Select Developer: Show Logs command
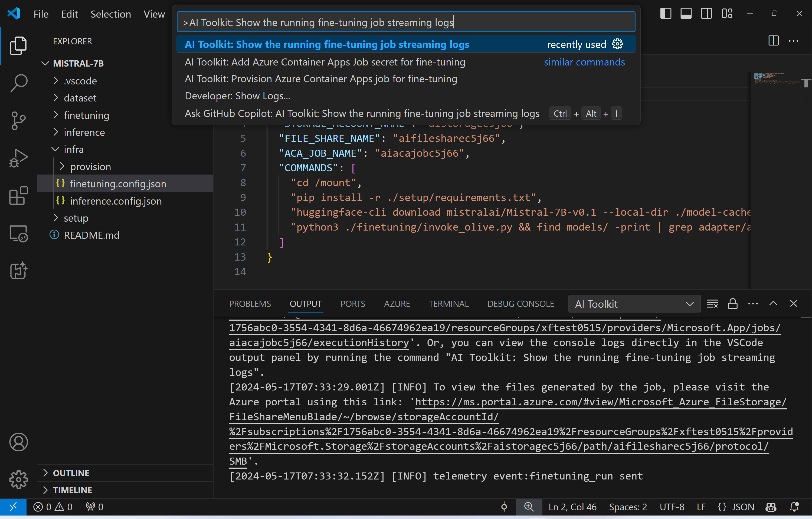This screenshot has height=519, width=812. [406, 96]
